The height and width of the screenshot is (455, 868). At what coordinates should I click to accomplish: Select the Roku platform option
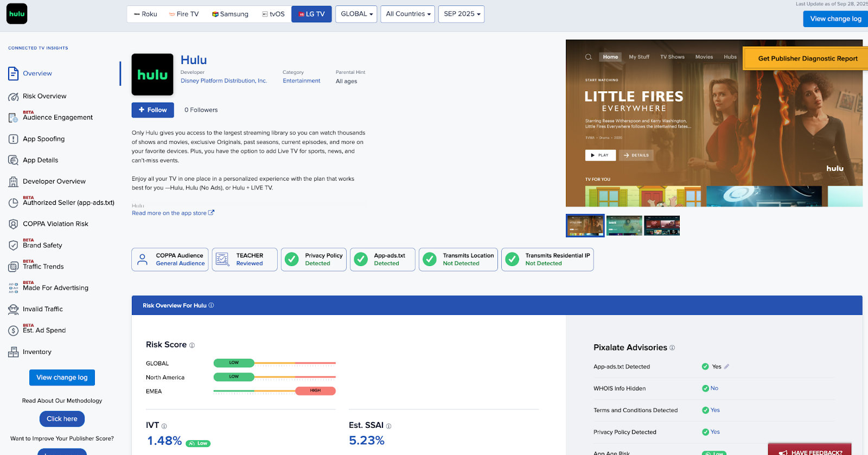(145, 14)
